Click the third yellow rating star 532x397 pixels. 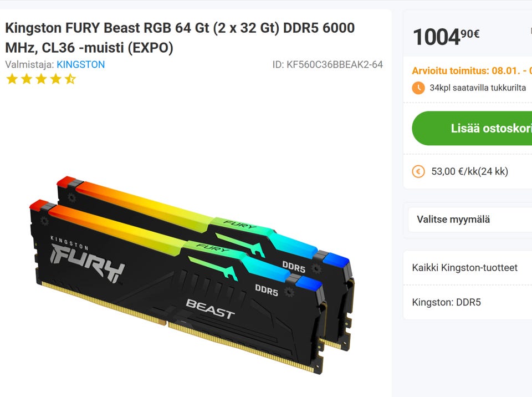[42, 79]
